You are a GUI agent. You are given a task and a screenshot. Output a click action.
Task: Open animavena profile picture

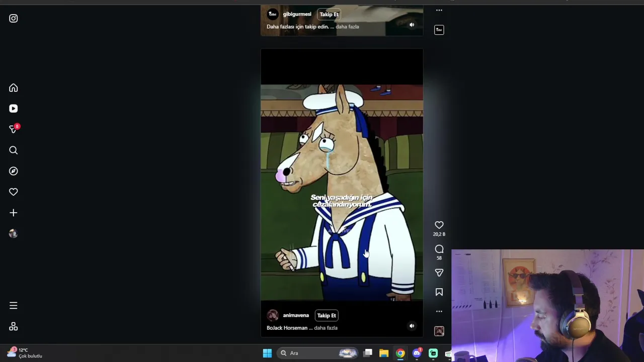(273, 316)
